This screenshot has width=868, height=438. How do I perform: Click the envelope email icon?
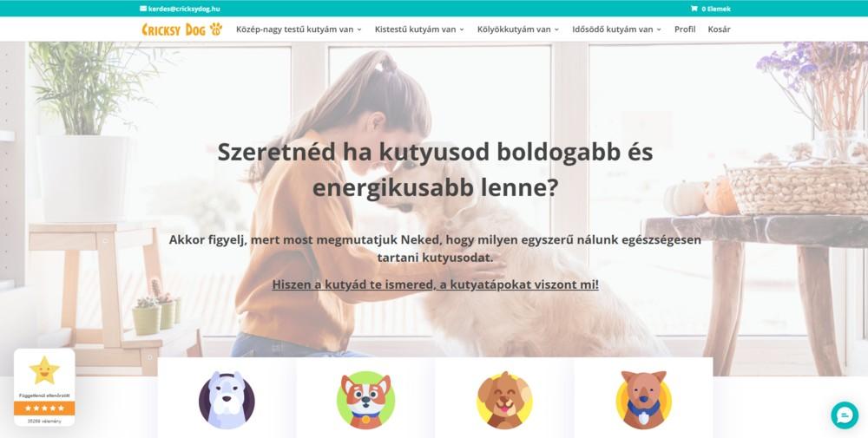pyautogui.click(x=143, y=9)
